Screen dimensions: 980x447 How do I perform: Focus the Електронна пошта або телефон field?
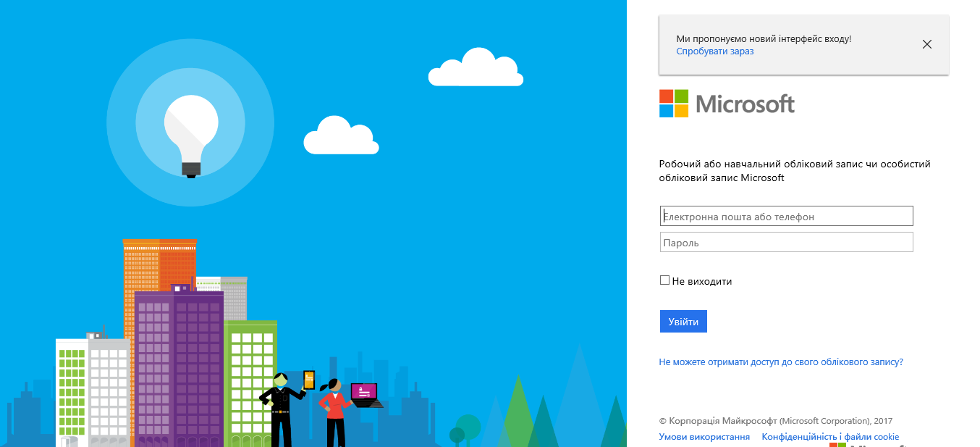tap(787, 216)
